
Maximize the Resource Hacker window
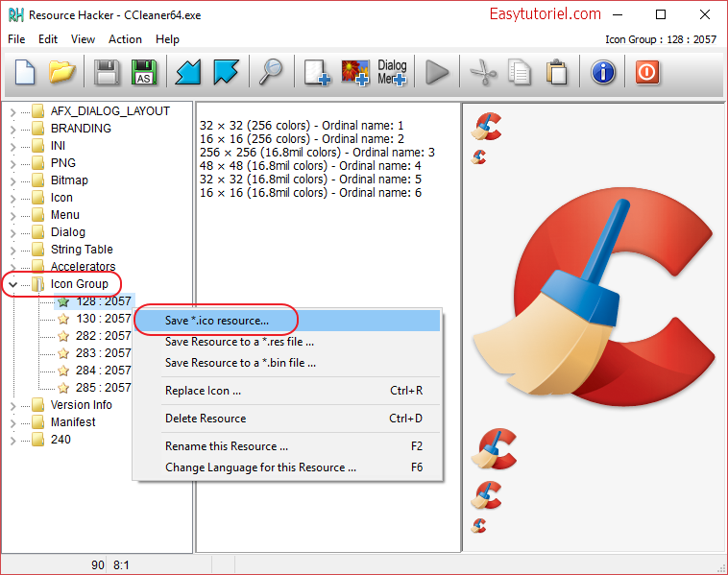click(661, 14)
